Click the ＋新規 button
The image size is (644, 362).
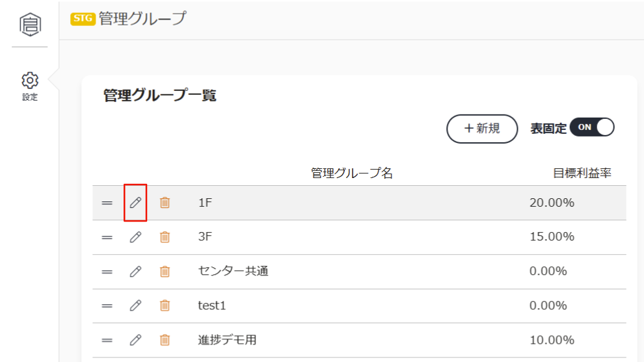[482, 129]
